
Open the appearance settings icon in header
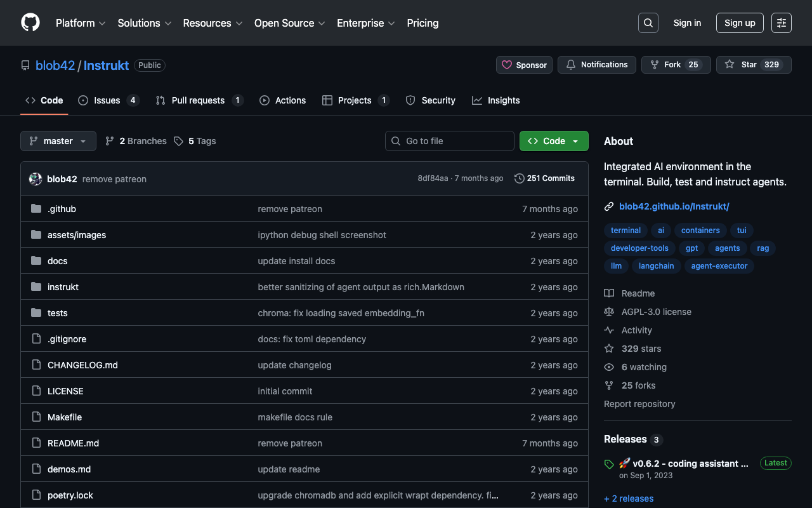click(781, 23)
